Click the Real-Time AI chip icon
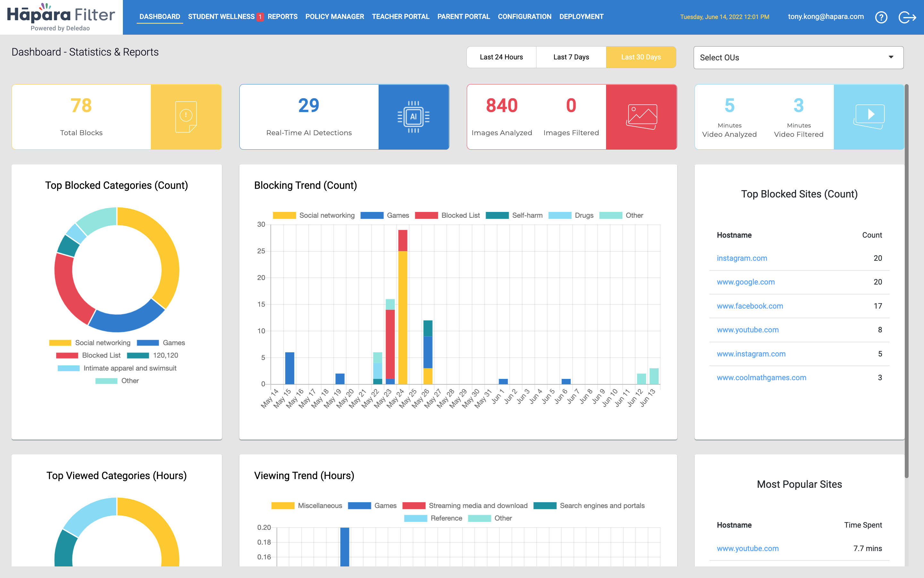This screenshot has height=578, width=924. pos(414,117)
